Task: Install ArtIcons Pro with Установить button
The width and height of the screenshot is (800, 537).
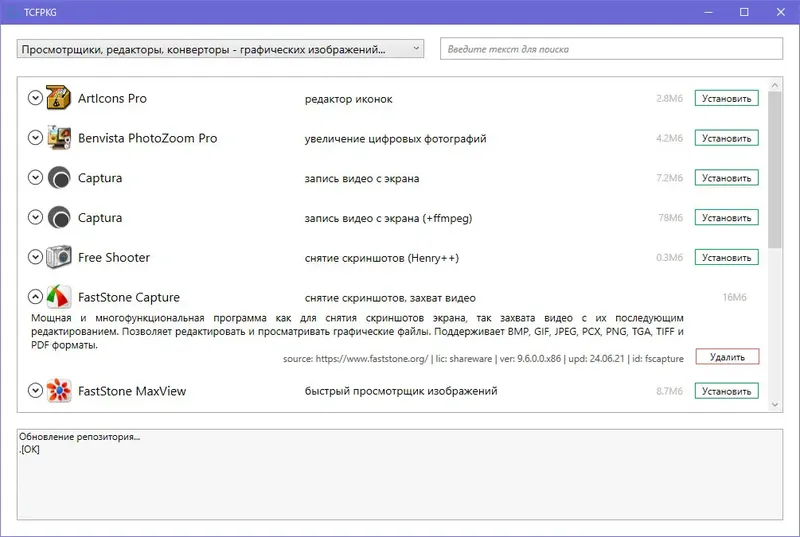Action: click(727, 98)
